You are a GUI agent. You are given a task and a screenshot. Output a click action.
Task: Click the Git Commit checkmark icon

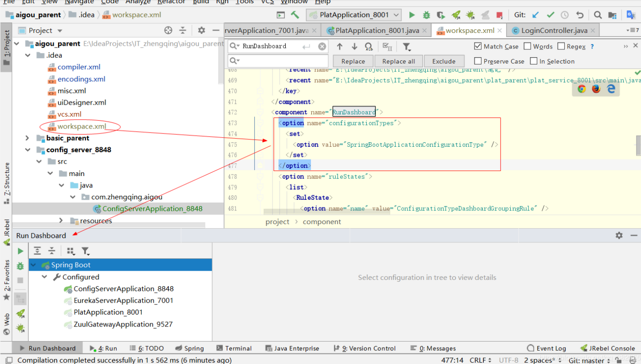550,15
